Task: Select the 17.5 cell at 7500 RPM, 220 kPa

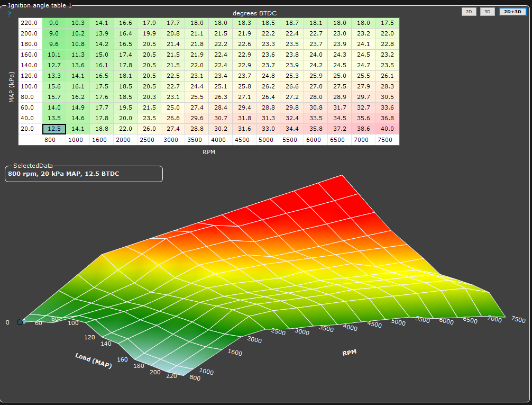Action: (x=387, y=23)
